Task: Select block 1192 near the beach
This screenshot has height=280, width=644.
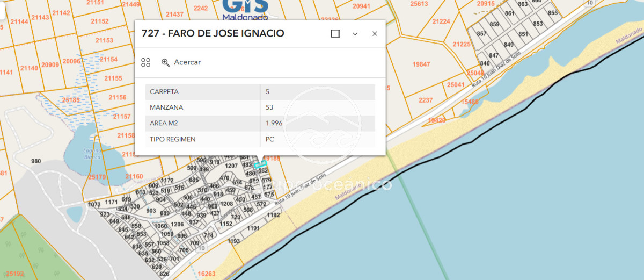Action: [274, 215]
